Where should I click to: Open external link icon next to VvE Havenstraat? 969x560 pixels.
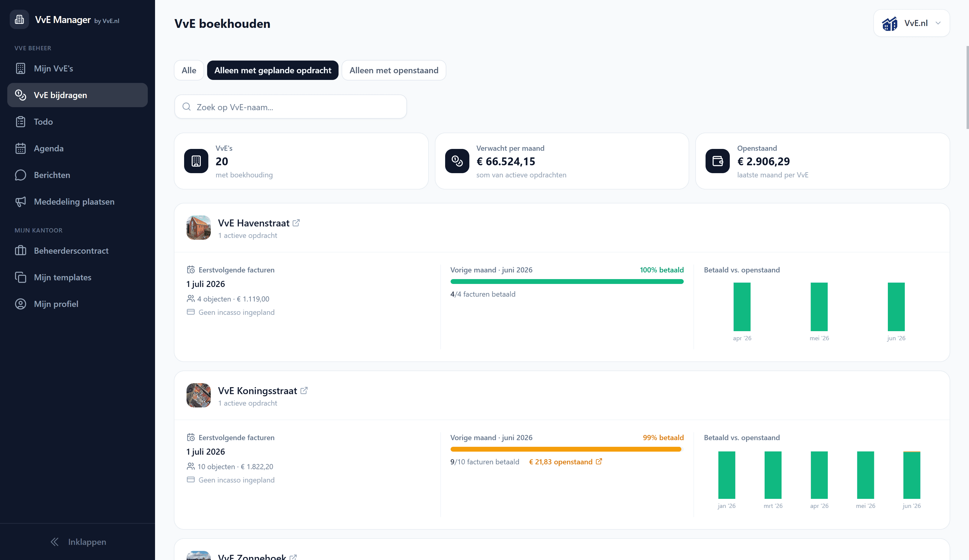click(296, 223)
